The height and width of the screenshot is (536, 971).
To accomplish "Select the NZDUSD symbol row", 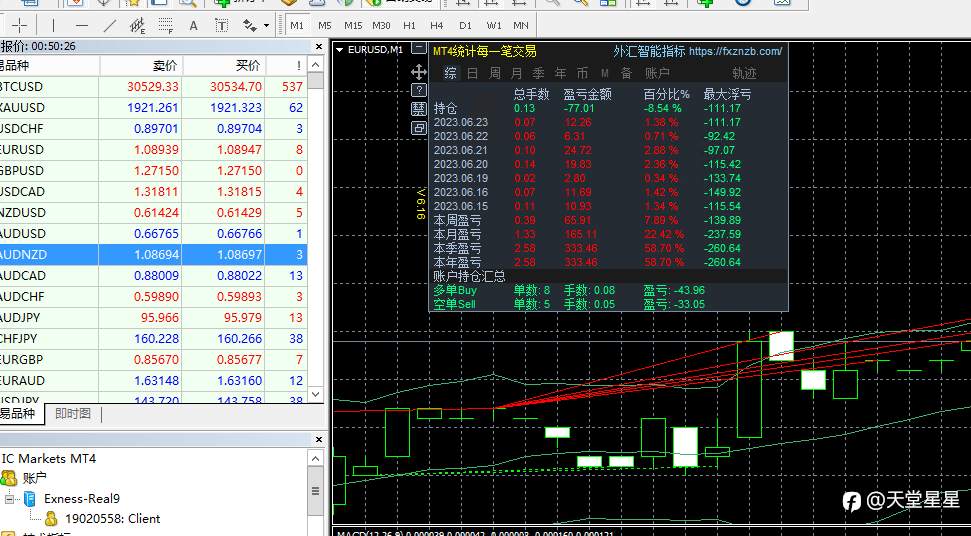I will 154,212.
